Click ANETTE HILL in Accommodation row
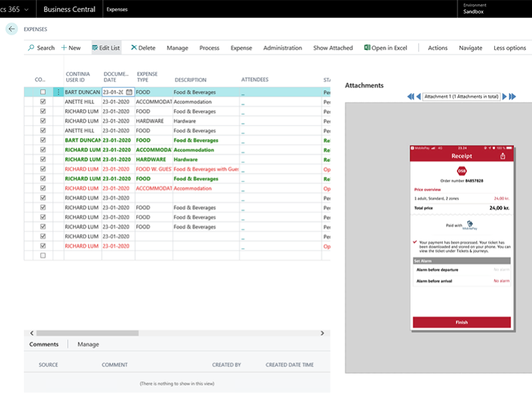 [79, 102]
